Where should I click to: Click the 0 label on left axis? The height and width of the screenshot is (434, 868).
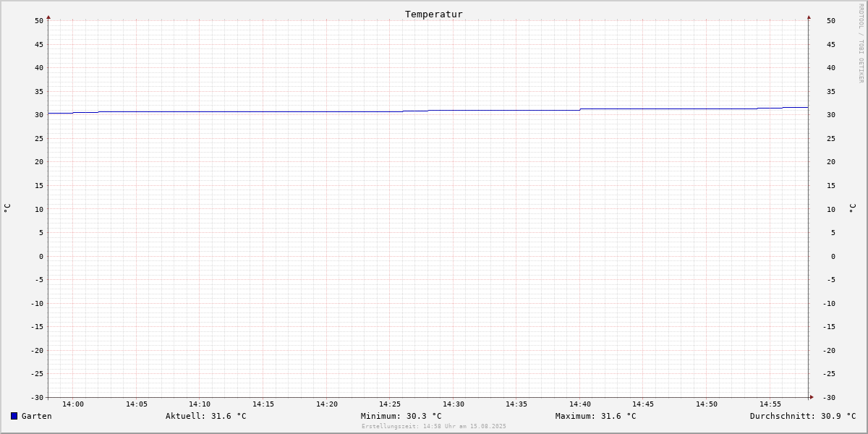point(41,257)
